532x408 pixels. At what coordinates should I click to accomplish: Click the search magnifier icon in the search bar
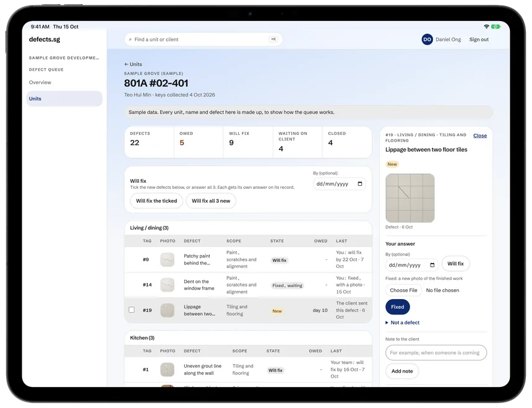131,40
